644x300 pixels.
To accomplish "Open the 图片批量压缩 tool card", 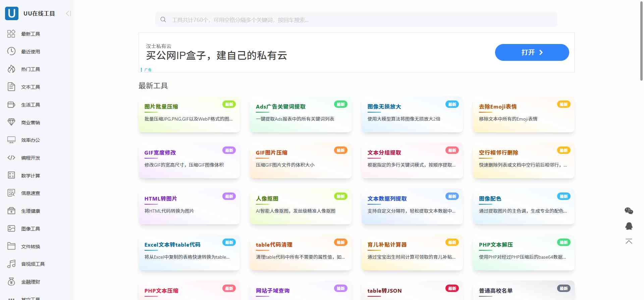I will 189,114.
